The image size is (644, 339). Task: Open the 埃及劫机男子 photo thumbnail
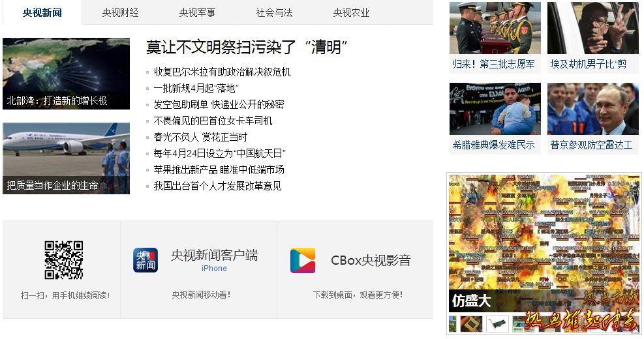pos(593,28)
